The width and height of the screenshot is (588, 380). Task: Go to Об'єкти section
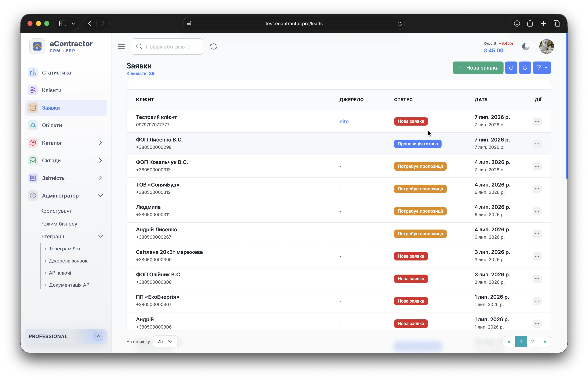(66, 125)
